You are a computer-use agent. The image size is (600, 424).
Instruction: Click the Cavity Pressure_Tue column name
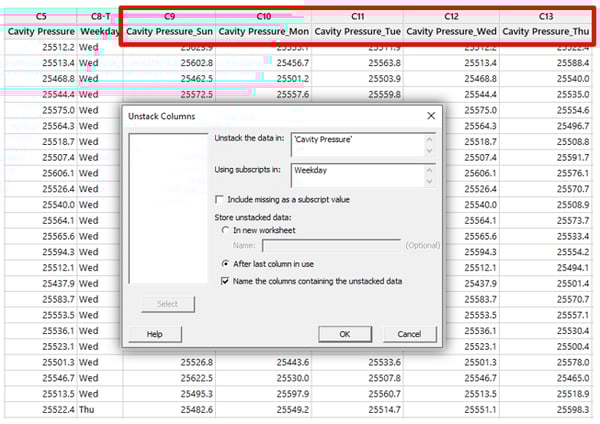coord(357,32)
